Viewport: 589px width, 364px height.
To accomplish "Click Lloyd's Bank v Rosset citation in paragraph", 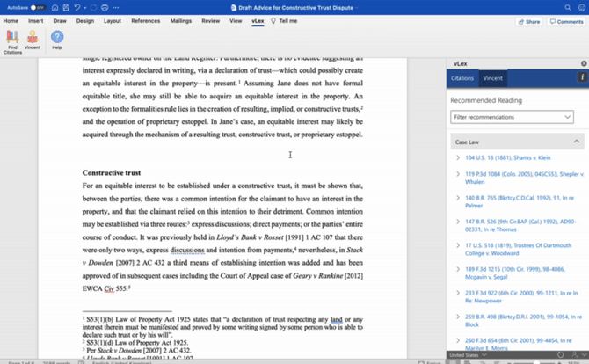I will [x=250, y=237].
